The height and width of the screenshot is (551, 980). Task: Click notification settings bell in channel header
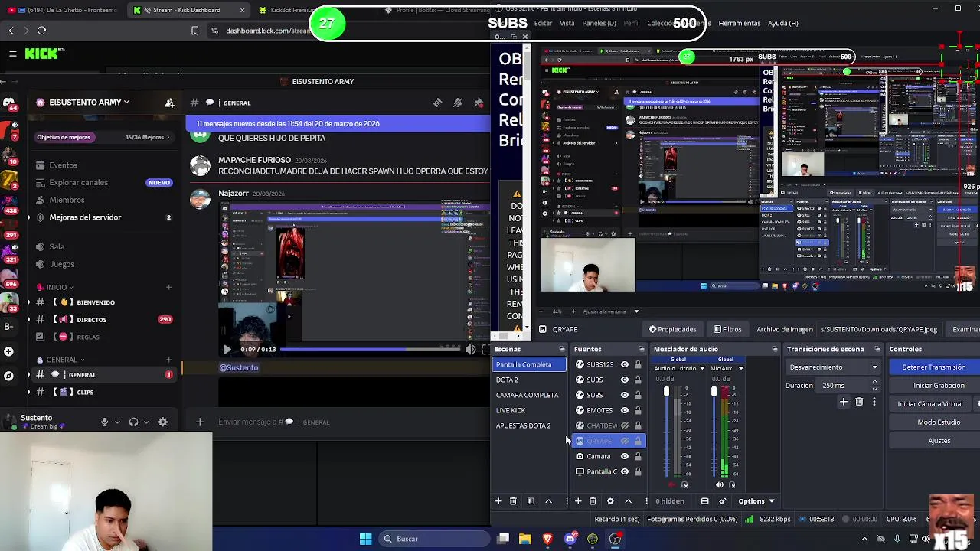(458, 103)
